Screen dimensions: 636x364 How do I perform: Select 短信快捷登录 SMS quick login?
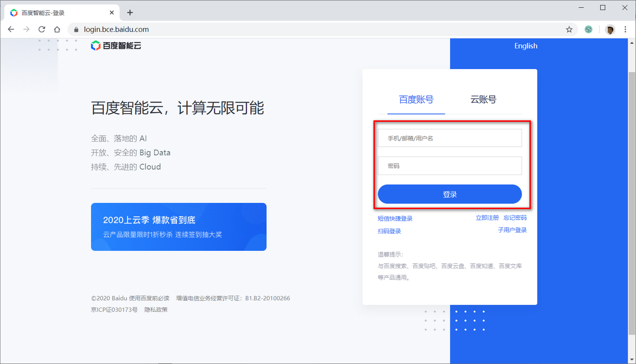click(x=395, y=217)
